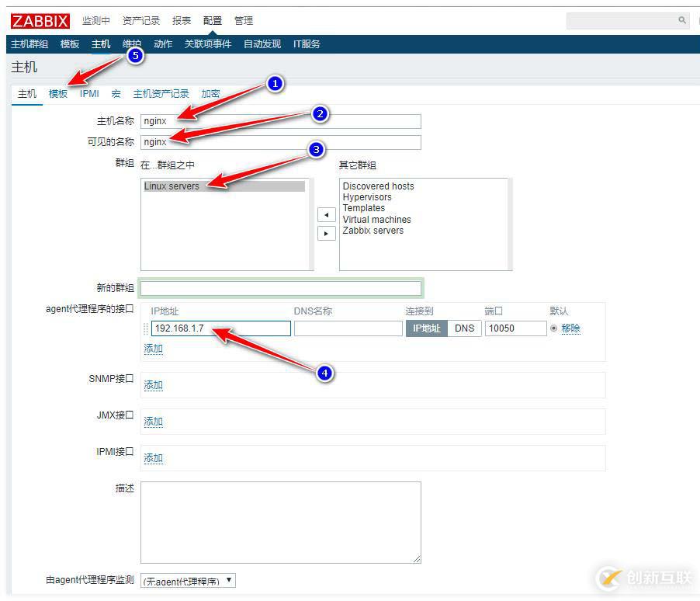Image resolution: width=700 pixels, height=601 pixels.
Task: Go to 关联项事件 submenu
Action: 208,43
